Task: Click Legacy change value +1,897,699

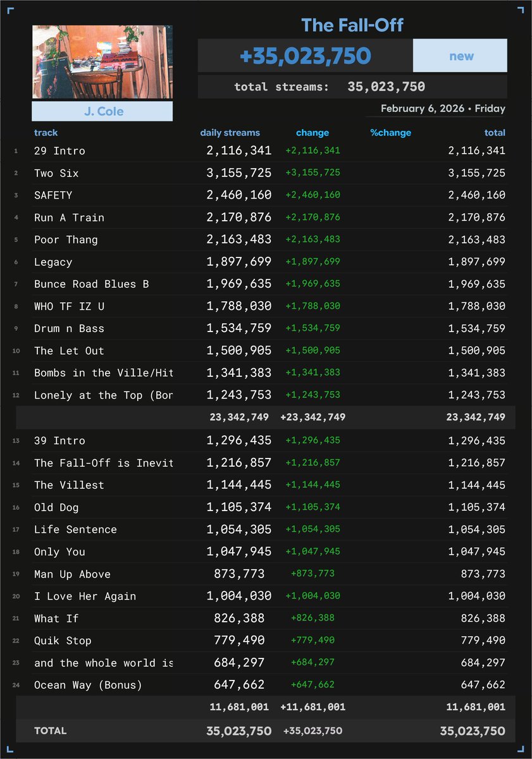Action: coord(312,261)
